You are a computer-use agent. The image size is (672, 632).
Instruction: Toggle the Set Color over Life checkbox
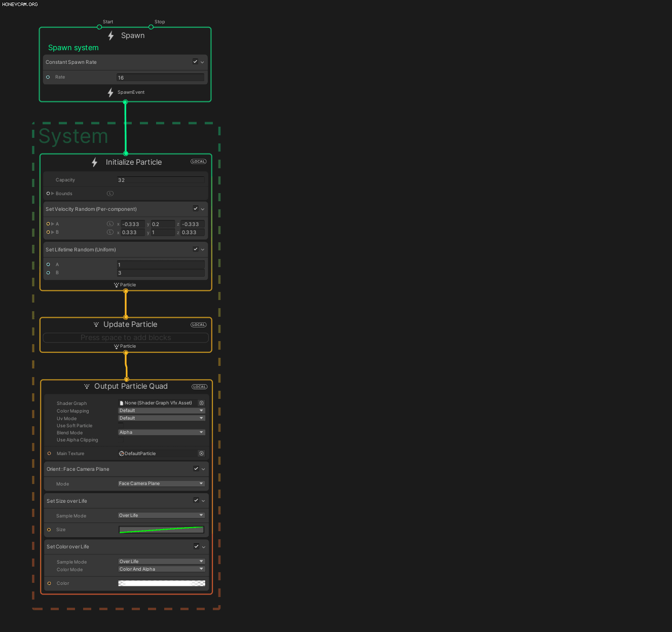tap(196, 546)
